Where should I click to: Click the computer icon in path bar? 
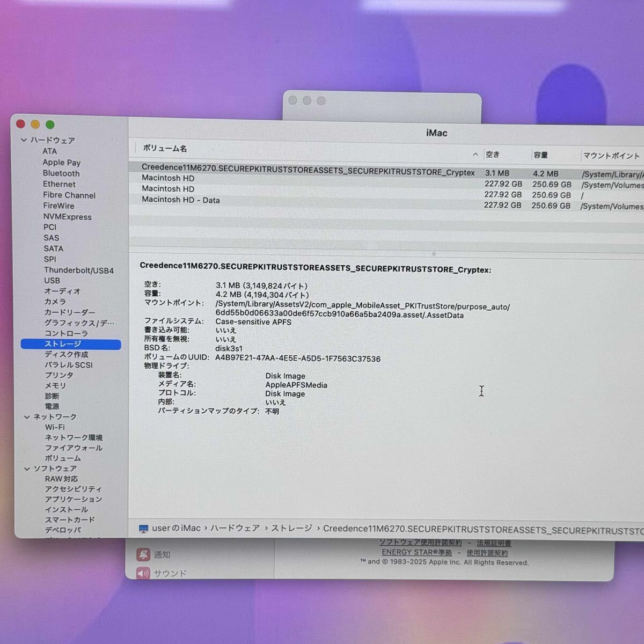pos(143,529)
